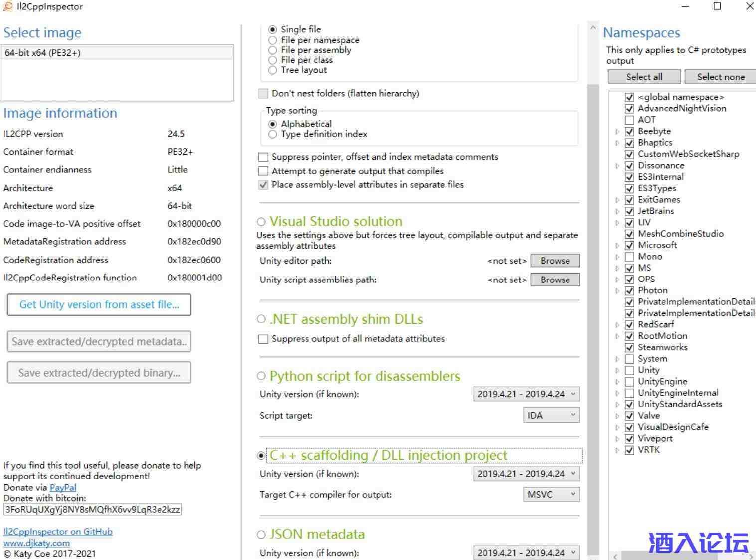Select the File per namespace option
The width and height of the screenshot is (756, 560).
(273, 40)
